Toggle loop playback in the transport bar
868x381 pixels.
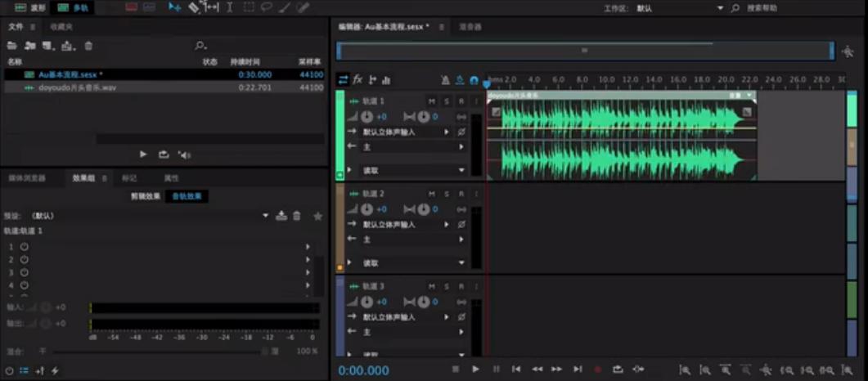point(618,370)
